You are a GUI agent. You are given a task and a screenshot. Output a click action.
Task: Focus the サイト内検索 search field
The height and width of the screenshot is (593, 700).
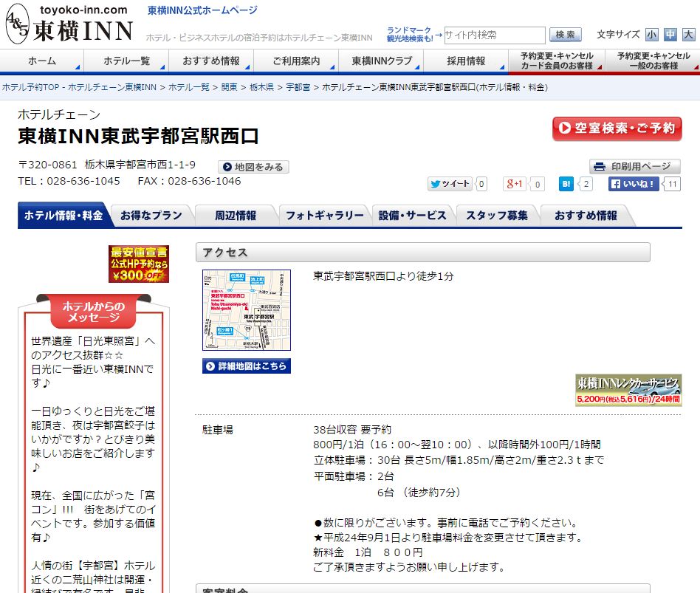495,35
